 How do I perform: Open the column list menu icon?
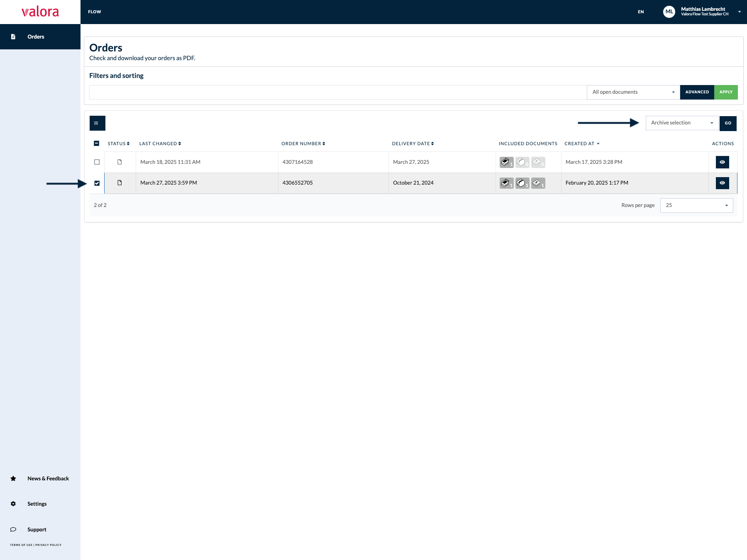(98, 123)
